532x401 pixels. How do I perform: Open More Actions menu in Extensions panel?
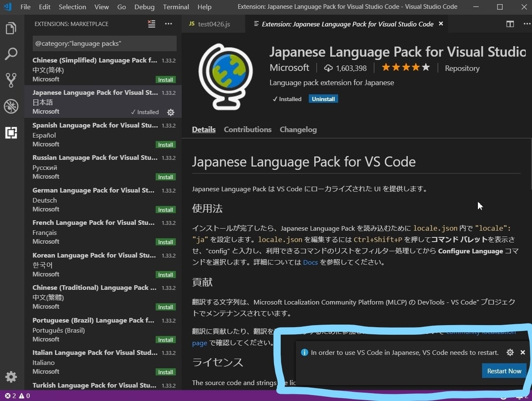(x=168, y=24)
